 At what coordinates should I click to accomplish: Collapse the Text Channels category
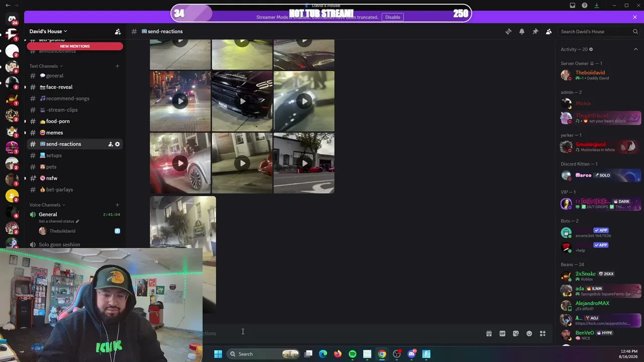(46, 66)
